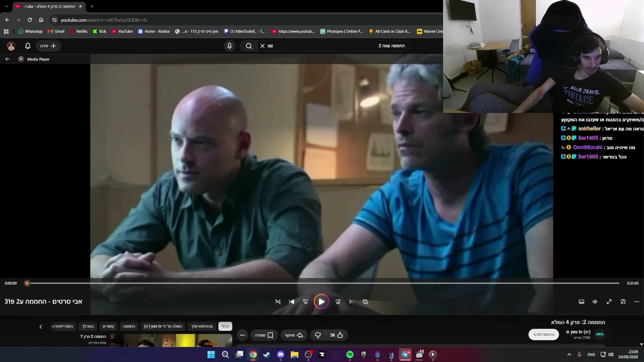Screen dimensions: 644x362
Task: Share the video using the שיתוף button
Action: pyautogui.click(x=294, y=335)
